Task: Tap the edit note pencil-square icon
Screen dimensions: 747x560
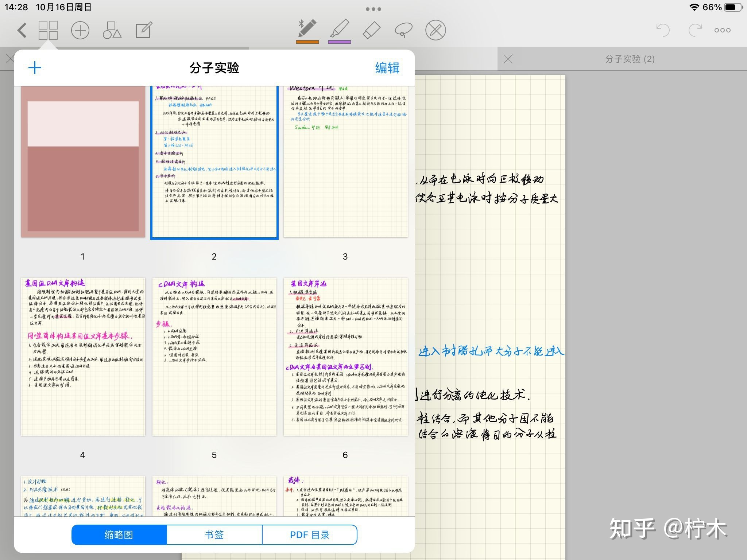Action: coord(144,30)
